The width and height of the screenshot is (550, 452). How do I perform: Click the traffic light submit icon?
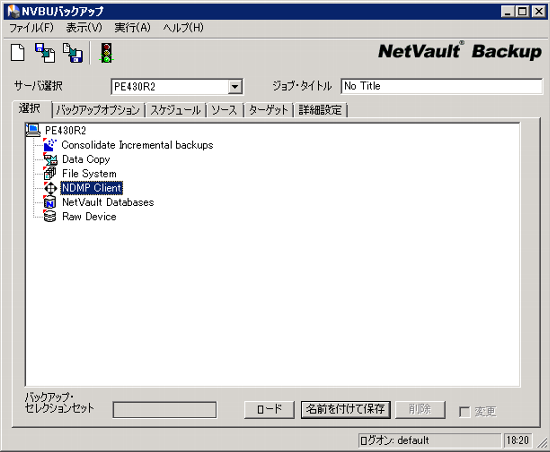[x=107, y=53]
